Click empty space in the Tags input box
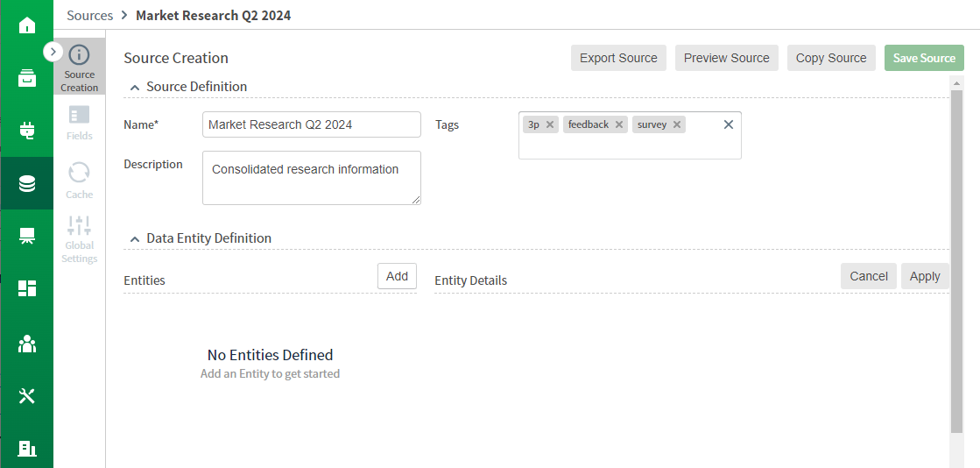 (630, 147)
